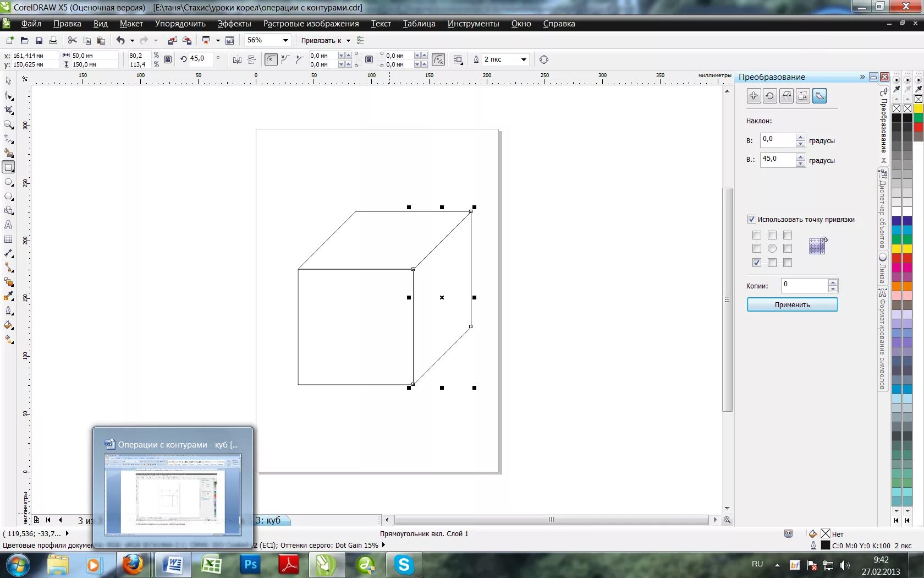Screen dimensions: 924x578
Task: Open Scale and mirror transformation tab
Action: (787, 96)
